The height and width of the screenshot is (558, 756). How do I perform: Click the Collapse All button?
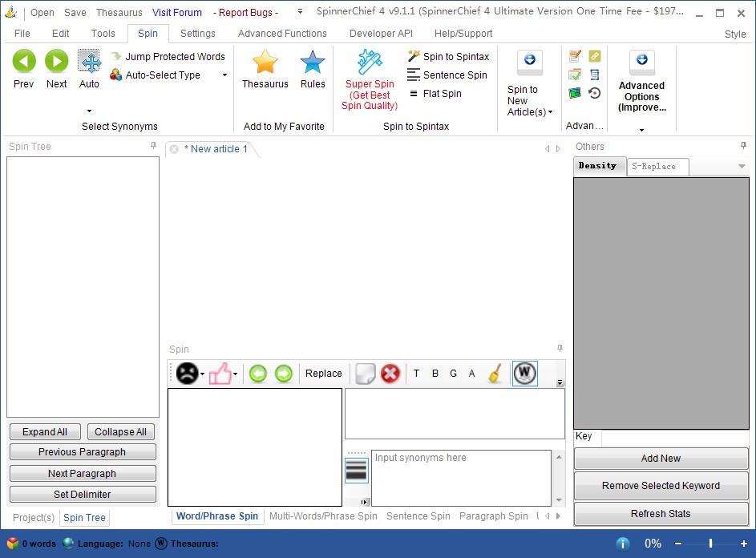coord(120,431)
